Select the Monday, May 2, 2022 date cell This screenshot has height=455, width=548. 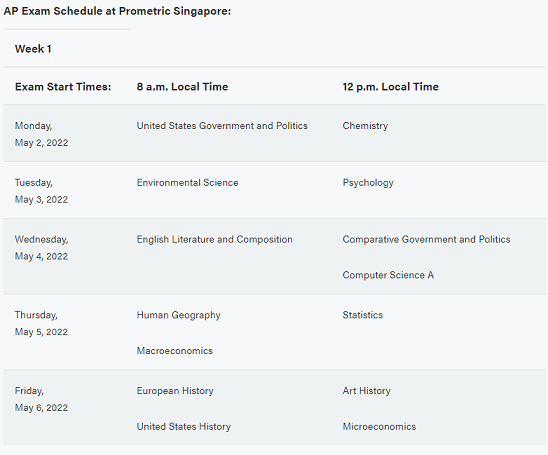[x=41, y=134]
